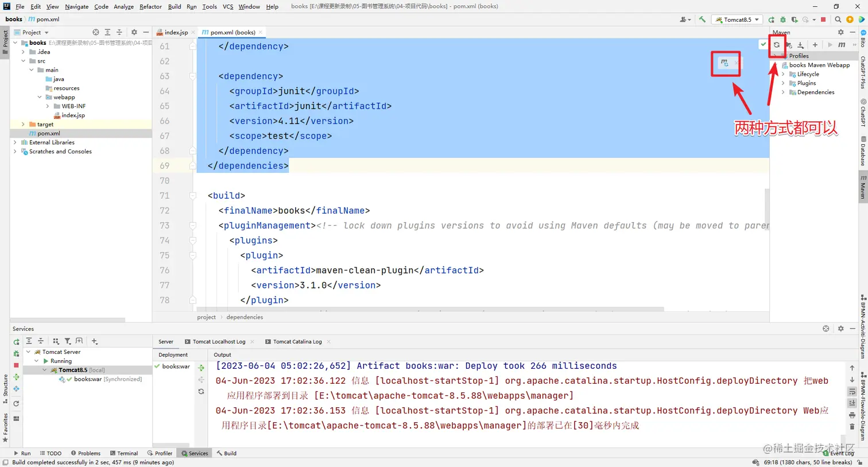The image size is (868, 467).
Task: Click the red Stop icon in top toolbar
Action: 823,20
